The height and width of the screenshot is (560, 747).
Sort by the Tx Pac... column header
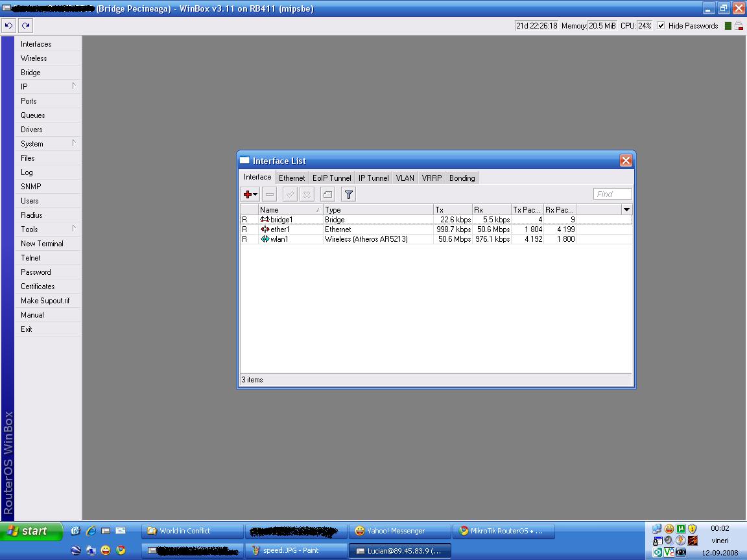[x=527, y=209]
